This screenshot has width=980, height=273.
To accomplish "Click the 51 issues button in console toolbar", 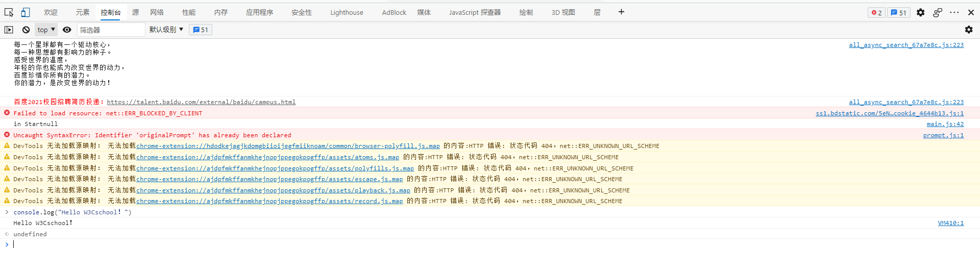I will pyautogui.click(x=201, y=30).
